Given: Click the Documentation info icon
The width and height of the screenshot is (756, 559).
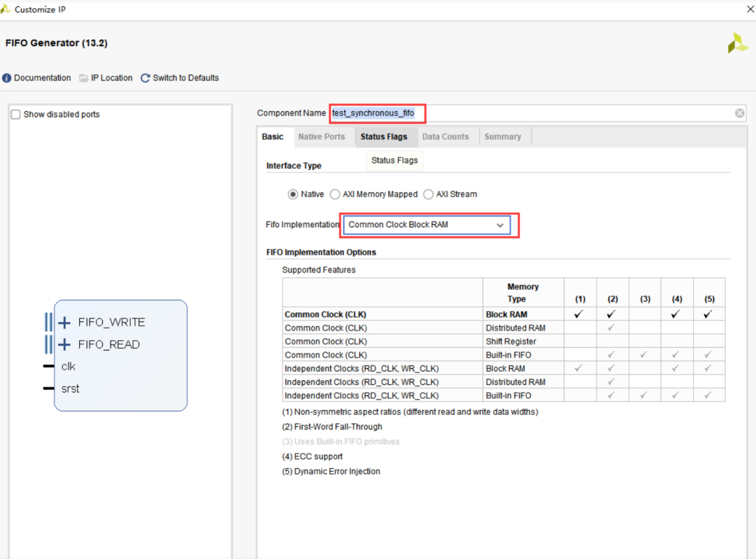Looking at the screenshot, I should 7,78.
